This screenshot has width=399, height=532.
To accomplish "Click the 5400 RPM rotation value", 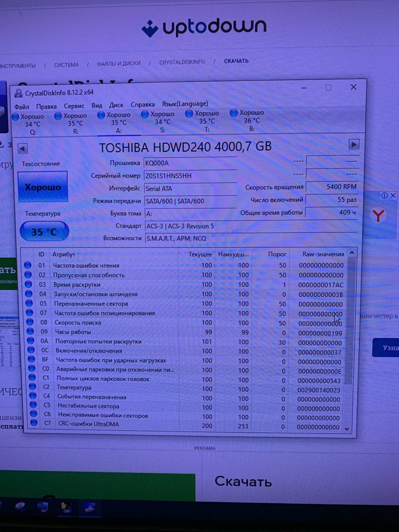I will [332, 187].
